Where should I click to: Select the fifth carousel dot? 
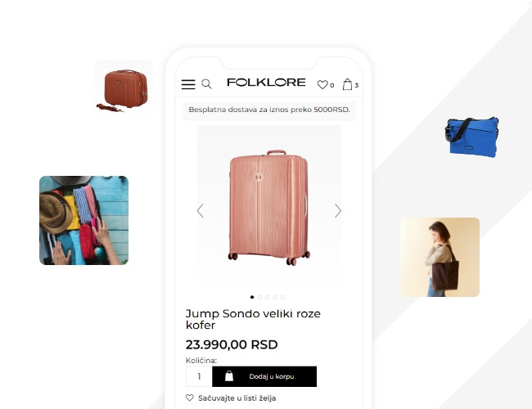click(282, 297)
